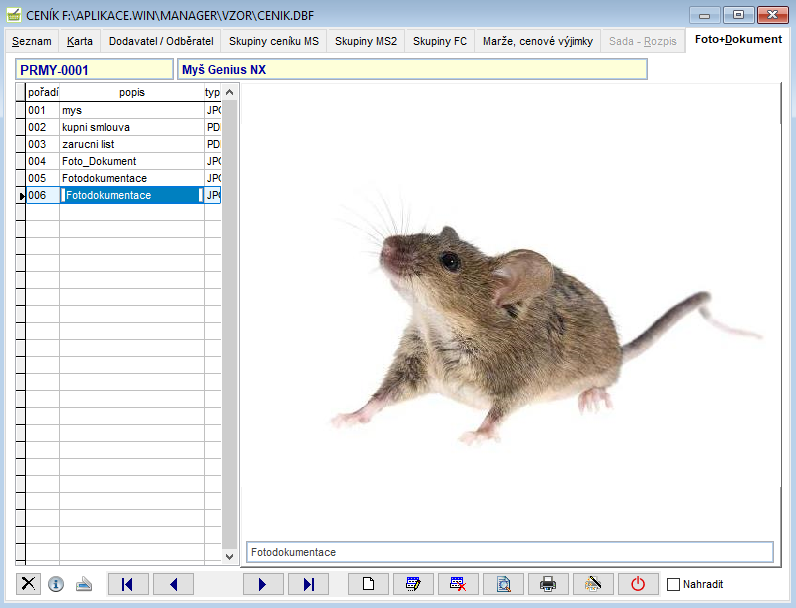Click the pencil drawing tool icon
Image resolution: width=796 pixels, height=608 pixels.
(x=593, y=584)
